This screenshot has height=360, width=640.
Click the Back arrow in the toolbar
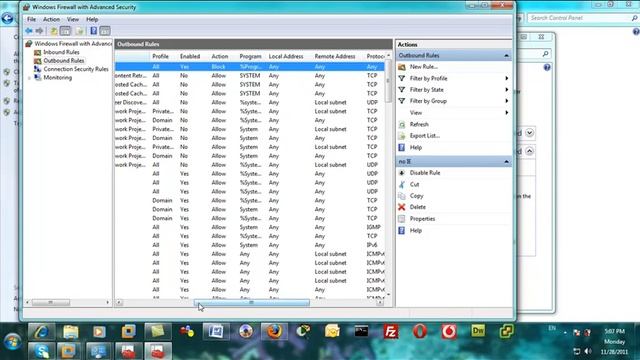[29, 31]
